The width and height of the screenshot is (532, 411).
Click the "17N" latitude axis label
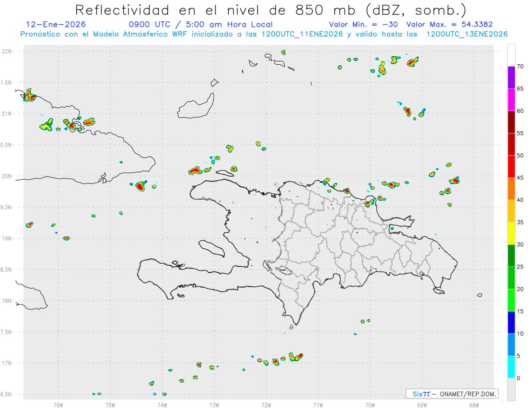[x=7, y=363]
